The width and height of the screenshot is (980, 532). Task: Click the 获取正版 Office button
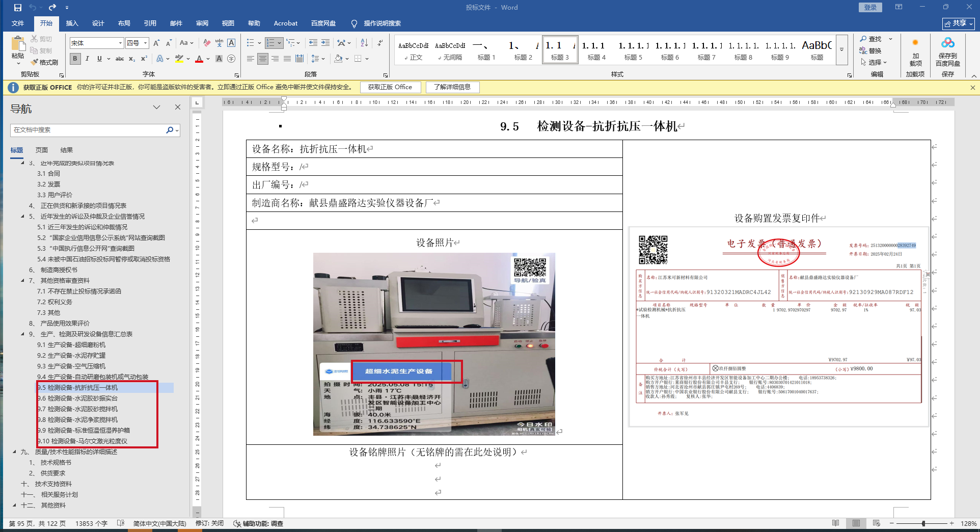[390, 87]
